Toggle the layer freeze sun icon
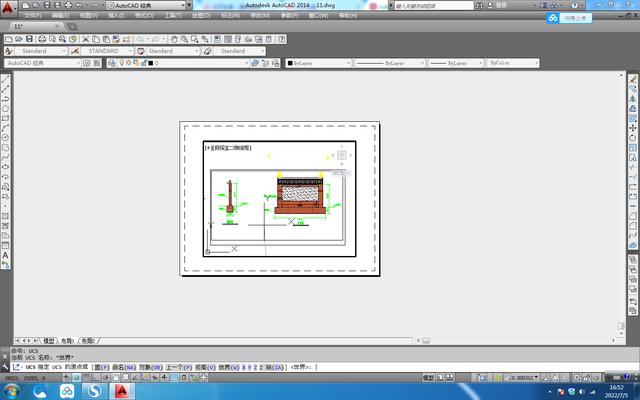Viewport: 640px width, 400px height. tap(129, 63)
